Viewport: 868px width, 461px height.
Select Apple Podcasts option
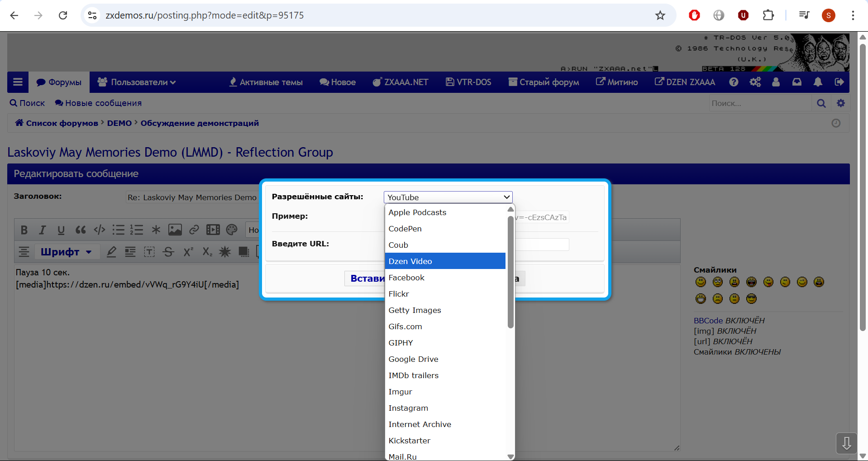445,212
